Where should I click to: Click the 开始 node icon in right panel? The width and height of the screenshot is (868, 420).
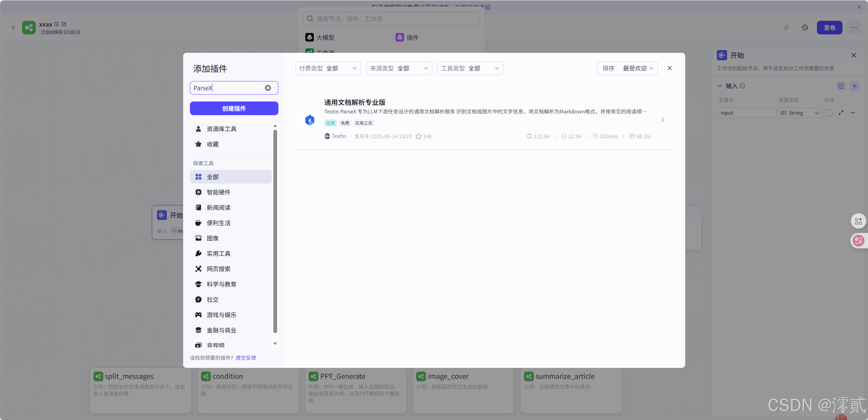point(722,55)
